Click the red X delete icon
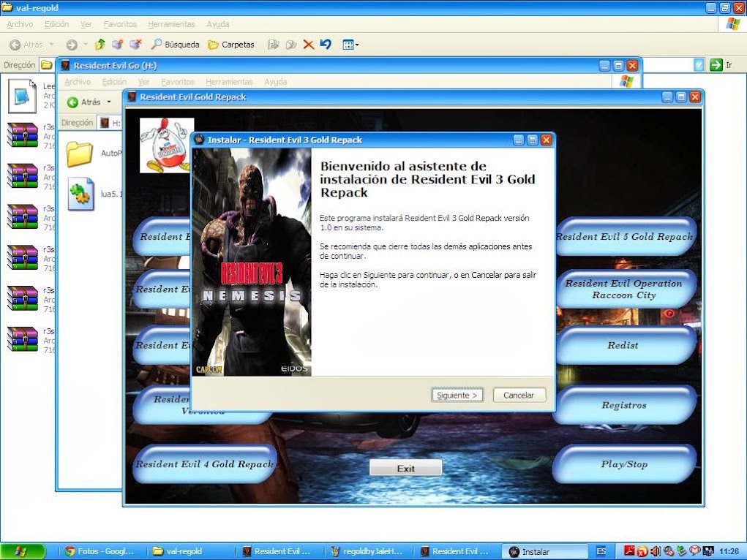 tap(309, 45)
